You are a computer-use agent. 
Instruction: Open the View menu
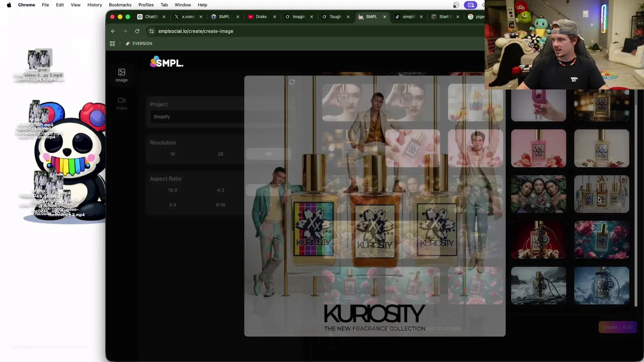(75, 5)
